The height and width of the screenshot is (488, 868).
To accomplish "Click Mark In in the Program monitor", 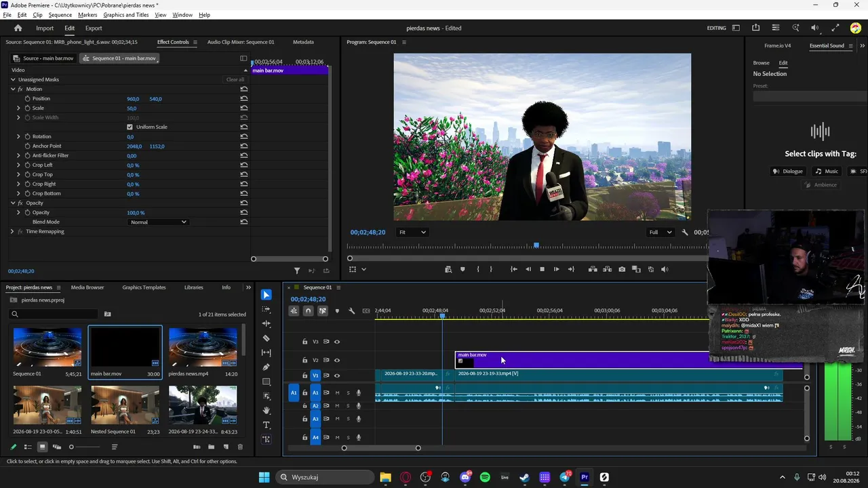I will click(478, 269).
